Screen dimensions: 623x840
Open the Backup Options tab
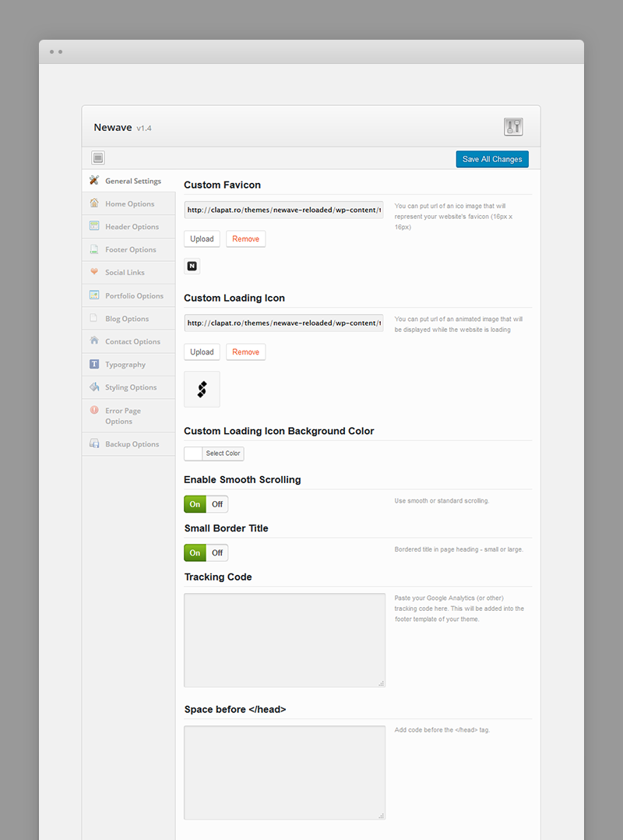pos(128,444)
